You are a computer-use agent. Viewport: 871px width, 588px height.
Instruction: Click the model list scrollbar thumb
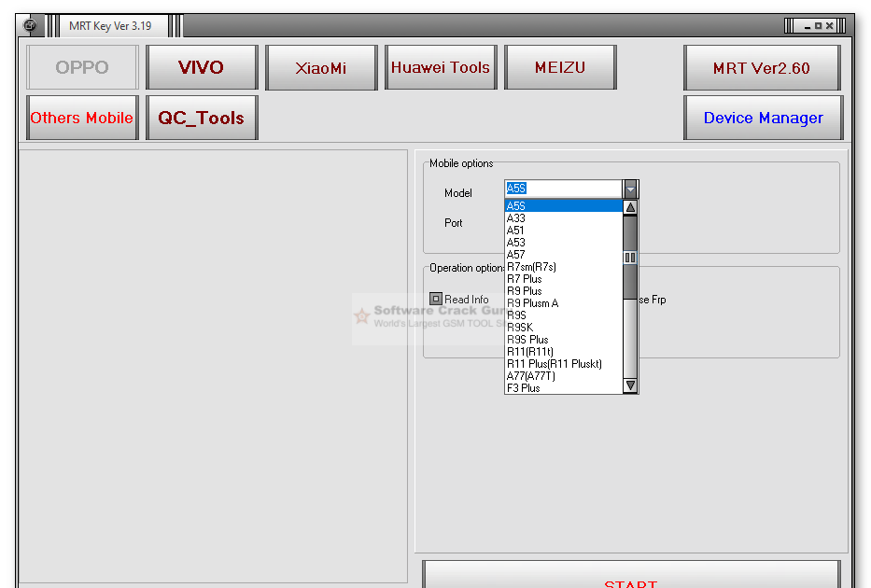(630, 257)
